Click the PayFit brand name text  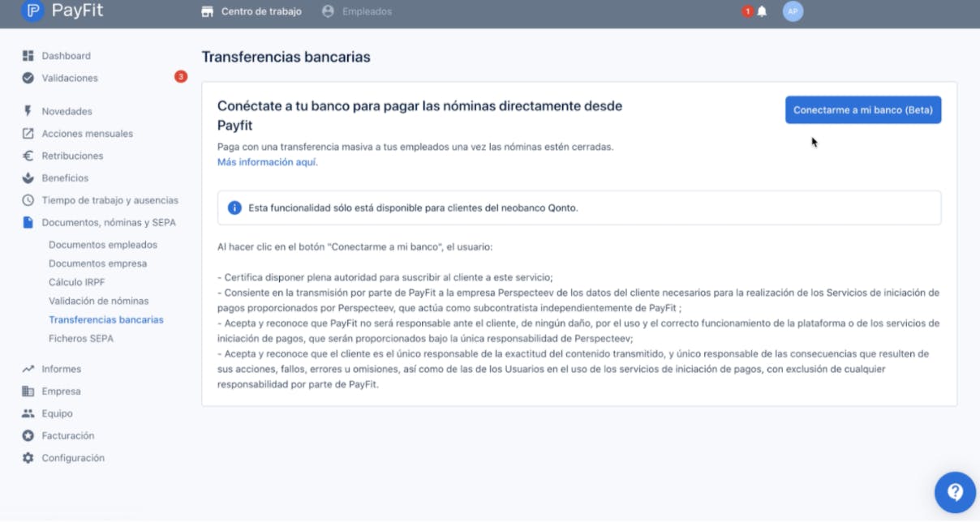click(78, 11)
